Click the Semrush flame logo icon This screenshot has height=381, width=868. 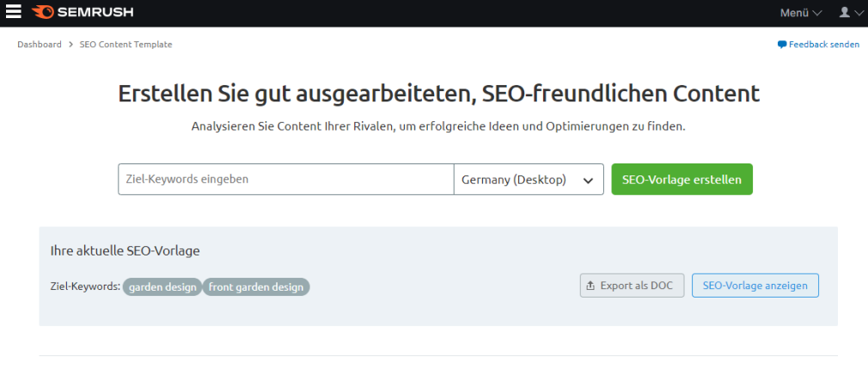[x=42, y=13]
